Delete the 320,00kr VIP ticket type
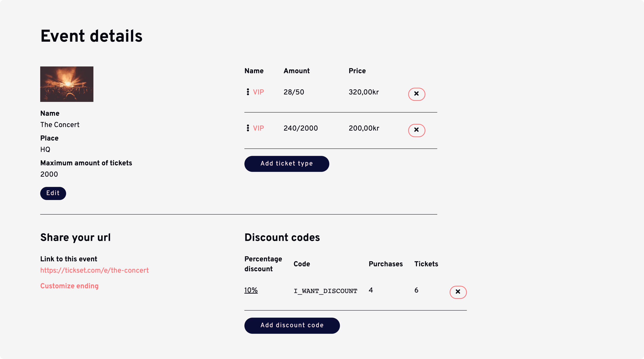The height and width of the screenshot is (359, 644). [417, 94]
